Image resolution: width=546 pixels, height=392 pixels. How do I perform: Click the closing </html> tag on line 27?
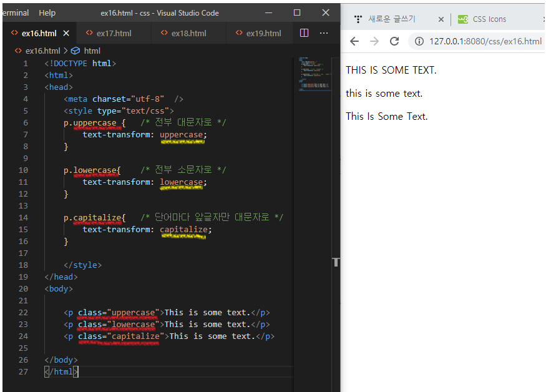tap(61, 372)
